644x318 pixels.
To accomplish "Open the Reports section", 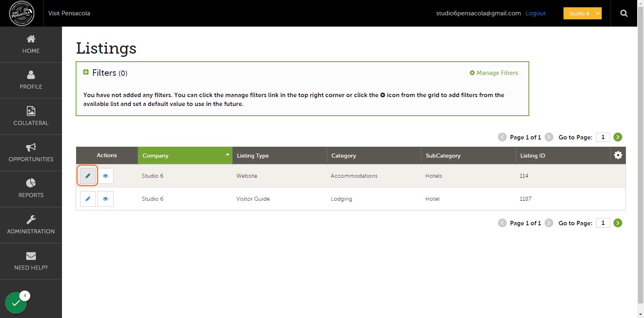I will [x=31, y=189].
